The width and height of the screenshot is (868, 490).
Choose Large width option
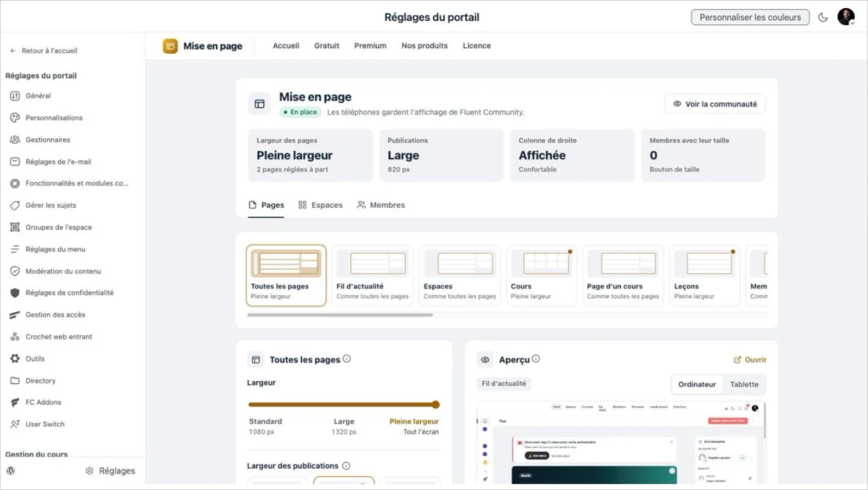(x=344, y=426)
